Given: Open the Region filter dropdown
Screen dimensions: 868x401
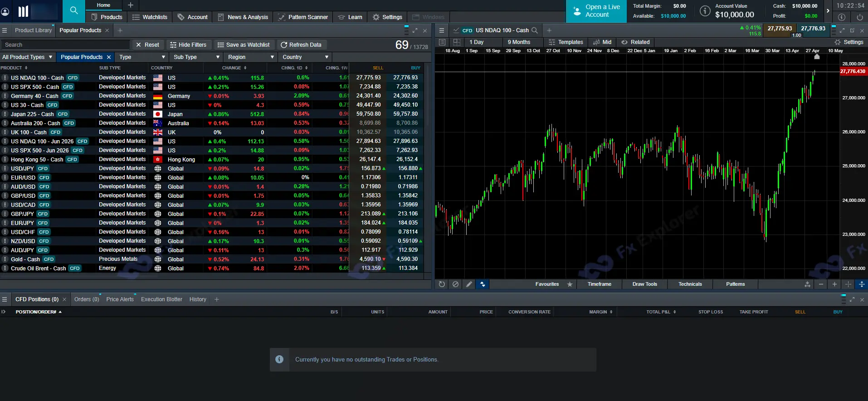Looking at the screenshot, I should click(251, 57).
